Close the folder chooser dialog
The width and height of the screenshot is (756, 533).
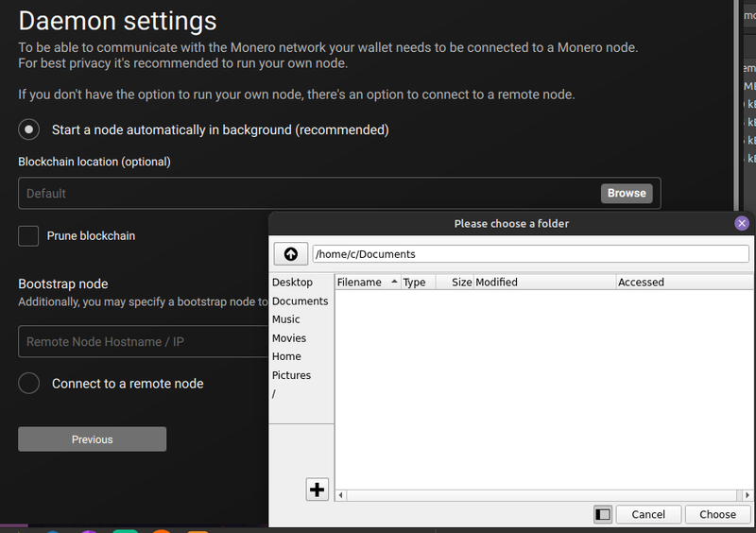pos(742,223)
